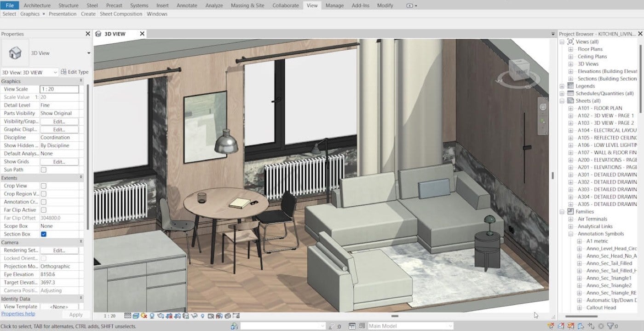The width and height of the screenshot is (644, 331).
Task: Switch to the Architecture ribbon tab
Action: click(37, 6)
